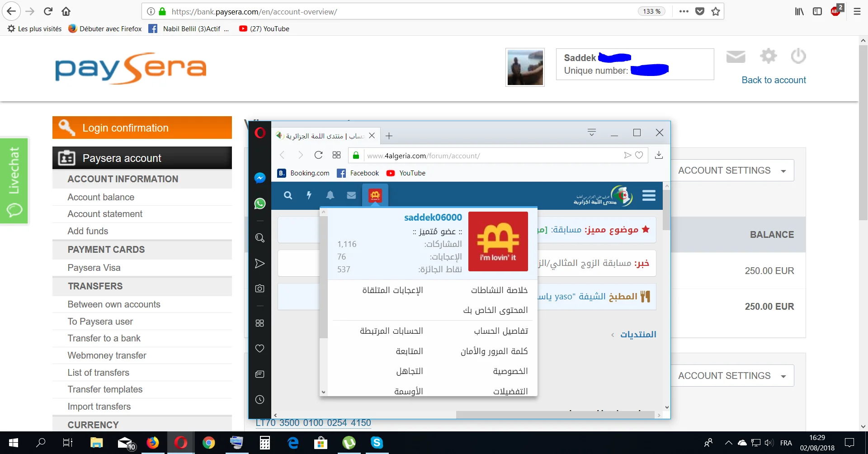Open forum inbox envelope icon
Viewport: 868px width, 454px height.
click(351, 195)
